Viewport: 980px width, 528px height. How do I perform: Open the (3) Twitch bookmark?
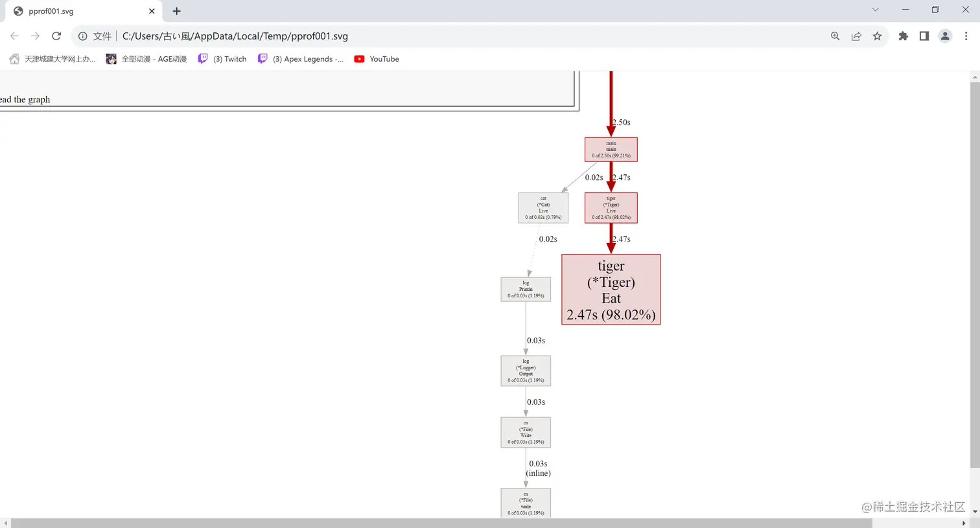[222, 59]
